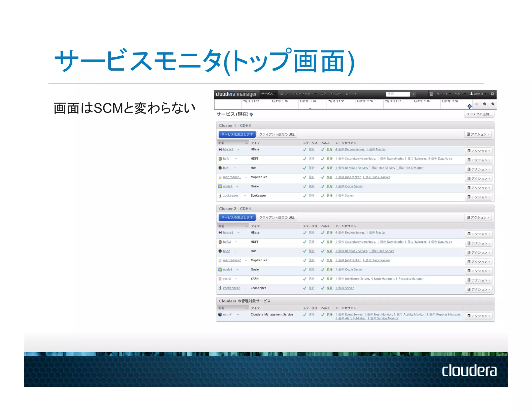Select the ホスト menu item

(284, 94)
